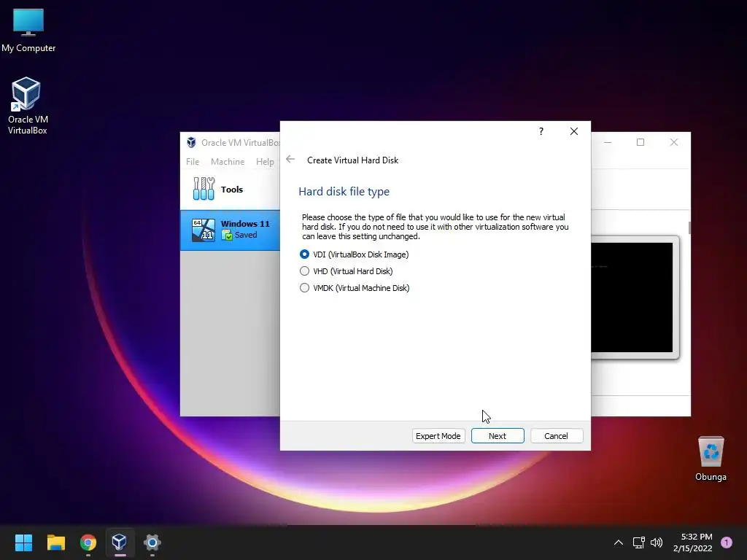Viewport: 747px width, 560px height.
Task: Open network status tray icon
Action: (639, 542)
